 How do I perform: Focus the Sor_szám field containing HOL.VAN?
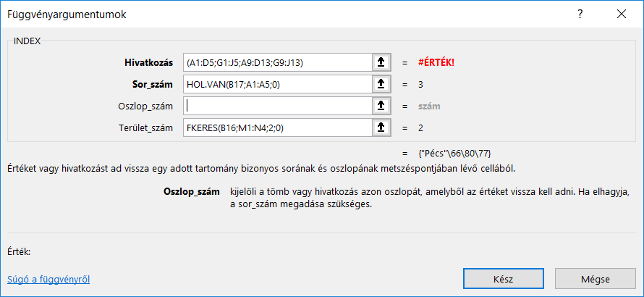[x=277, y=84]
